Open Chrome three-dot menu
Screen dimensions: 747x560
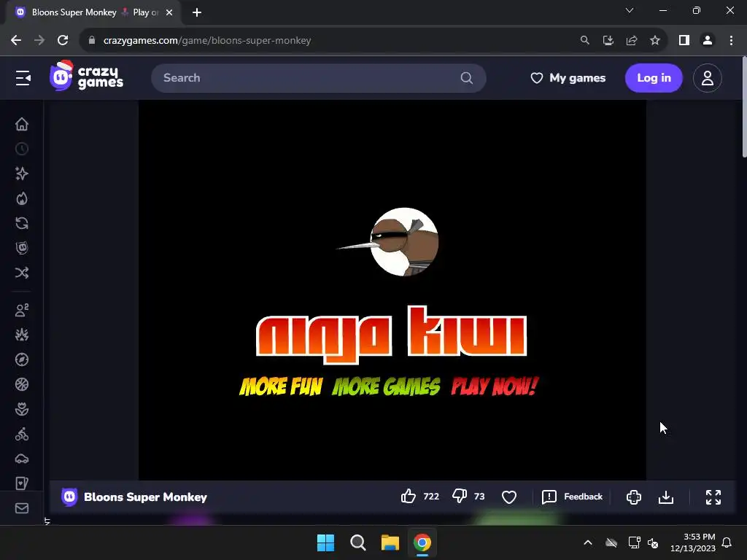pyautogui.click(x=731, y=41)
